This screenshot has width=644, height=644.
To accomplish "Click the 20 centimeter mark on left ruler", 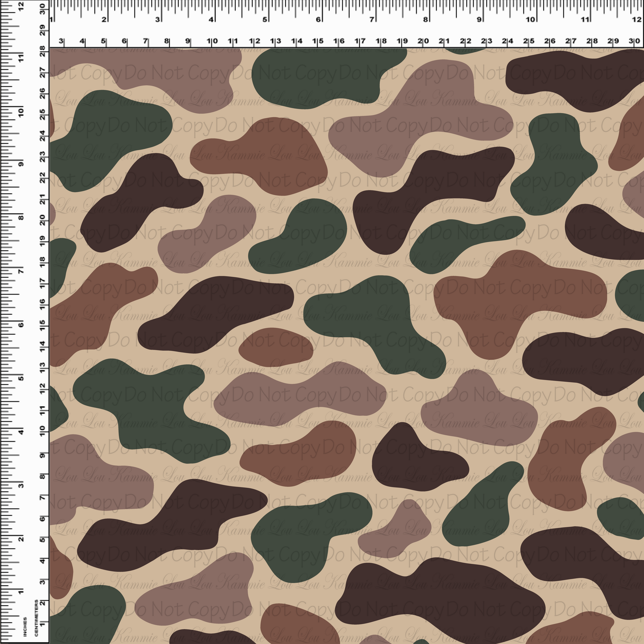I will (x=42, y=220).
